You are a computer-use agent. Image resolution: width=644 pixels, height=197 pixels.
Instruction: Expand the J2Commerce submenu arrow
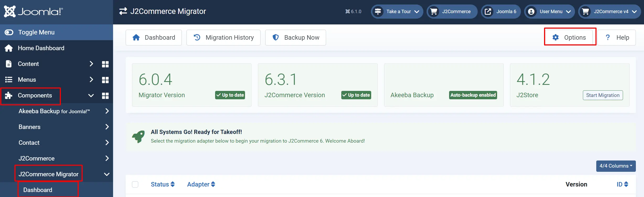click(107, 158)
